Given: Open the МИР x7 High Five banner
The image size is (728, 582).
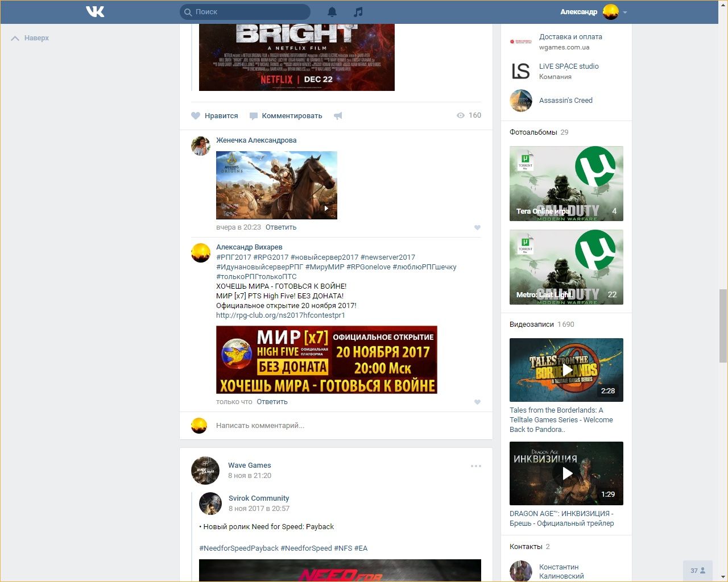Looking at the screenshot, I should 326,360.
